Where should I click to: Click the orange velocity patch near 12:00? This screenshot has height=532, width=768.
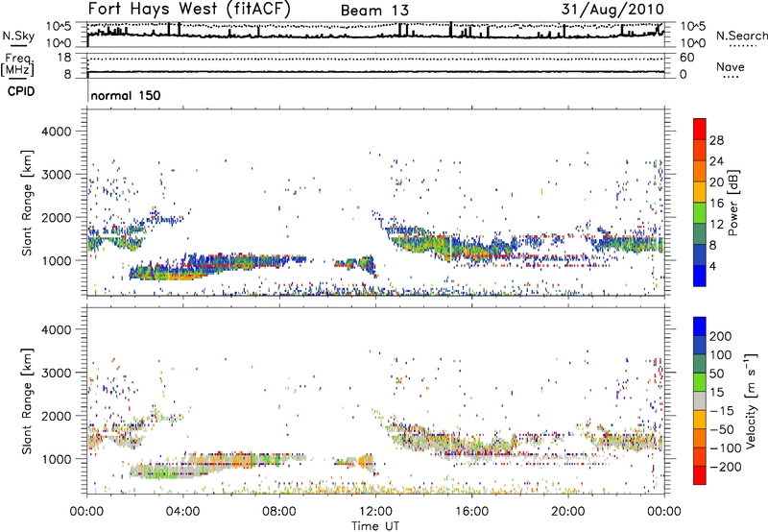364,462
